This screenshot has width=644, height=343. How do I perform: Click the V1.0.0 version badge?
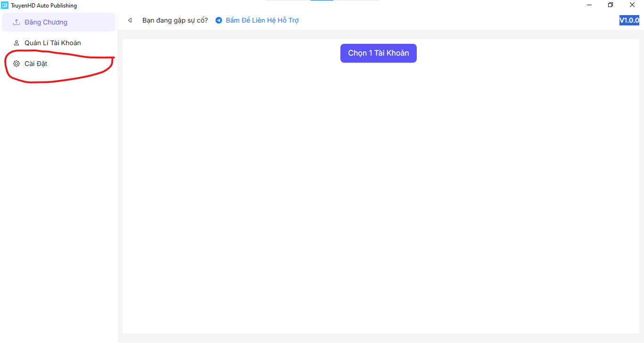pyautogui.click(x=629, y=20)
